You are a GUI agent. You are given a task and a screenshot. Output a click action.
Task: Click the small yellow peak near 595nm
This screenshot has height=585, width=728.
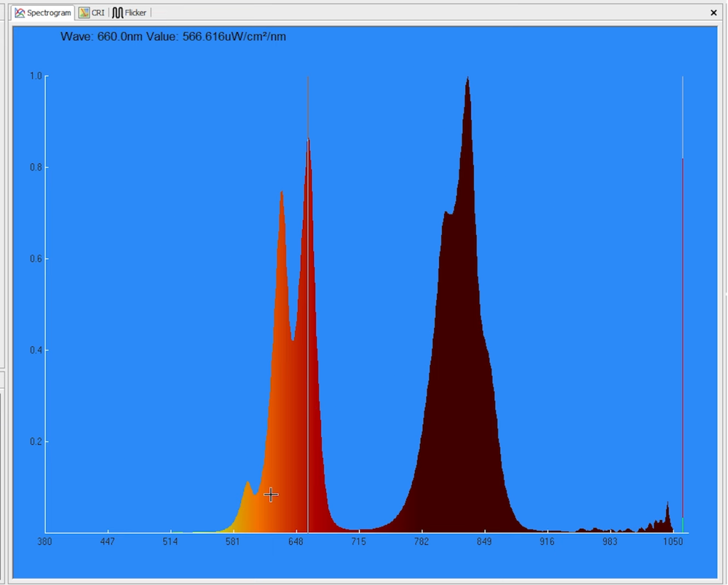click(248, 484)
